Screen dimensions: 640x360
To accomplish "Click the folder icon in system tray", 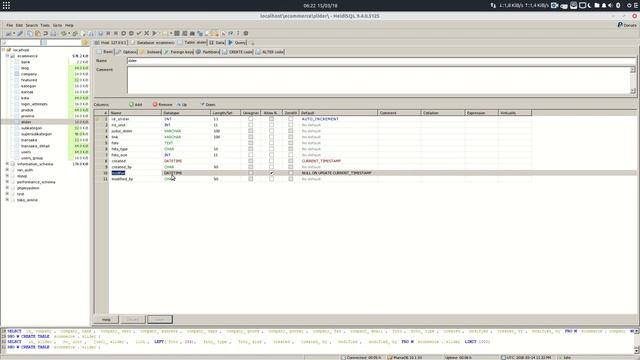I will (597, 5).
